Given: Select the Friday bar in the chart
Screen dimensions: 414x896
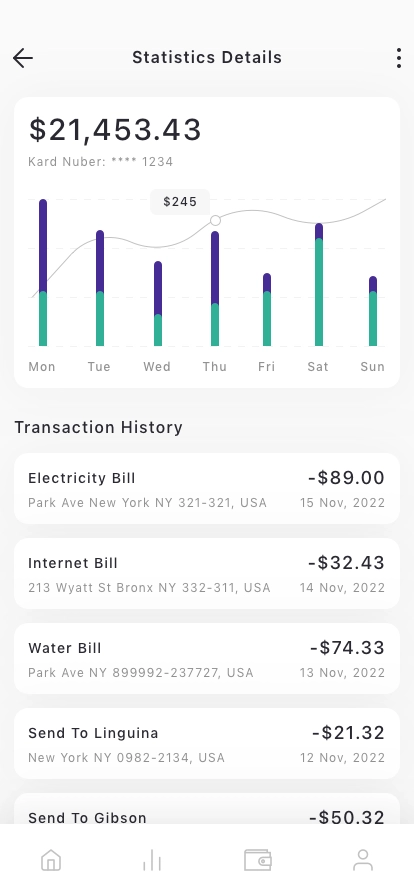Looking at the screenshot, I should tap(267, 310).
